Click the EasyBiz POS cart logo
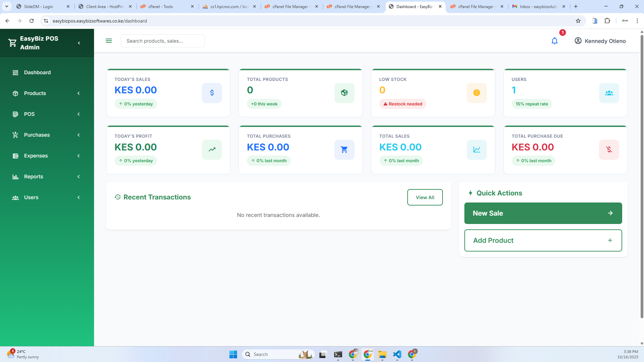 click(12, 43)
